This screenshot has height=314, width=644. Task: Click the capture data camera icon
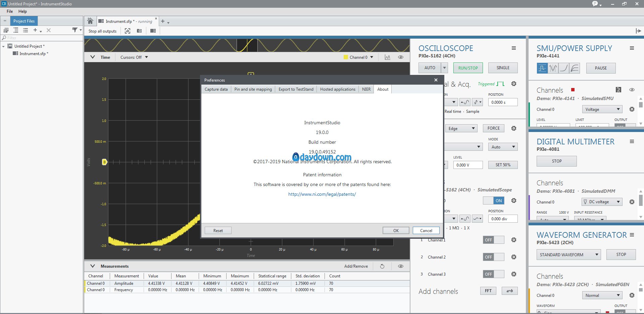pyautogui.click(x=139, y=31)
